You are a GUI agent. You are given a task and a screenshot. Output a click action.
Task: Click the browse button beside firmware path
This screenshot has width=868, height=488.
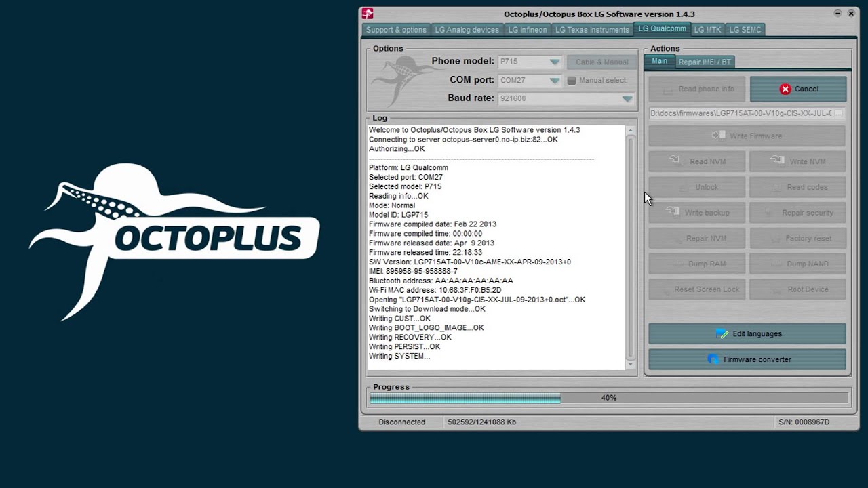[x=839, y=113]
